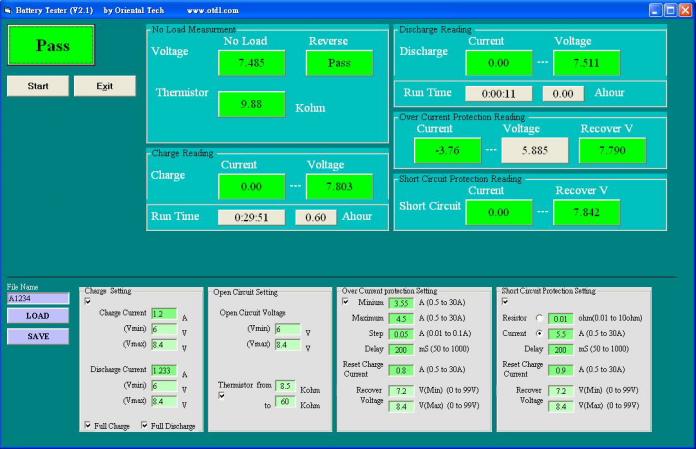
Task: Click Charge Current reading 0.00
Action: tap(251, 187)
